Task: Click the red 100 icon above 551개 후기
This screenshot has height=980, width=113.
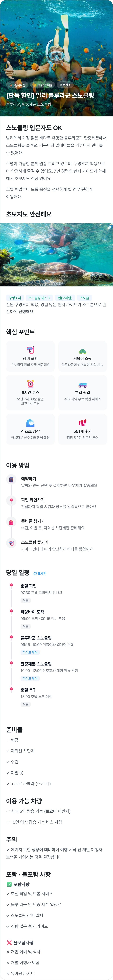Action: [x=82, y=423]
